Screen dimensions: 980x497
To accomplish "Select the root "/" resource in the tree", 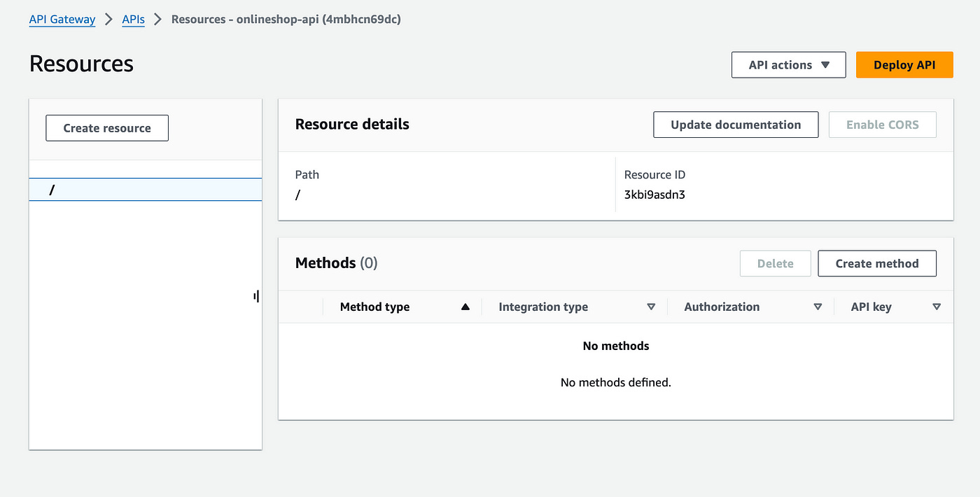I will pos(52,190).
